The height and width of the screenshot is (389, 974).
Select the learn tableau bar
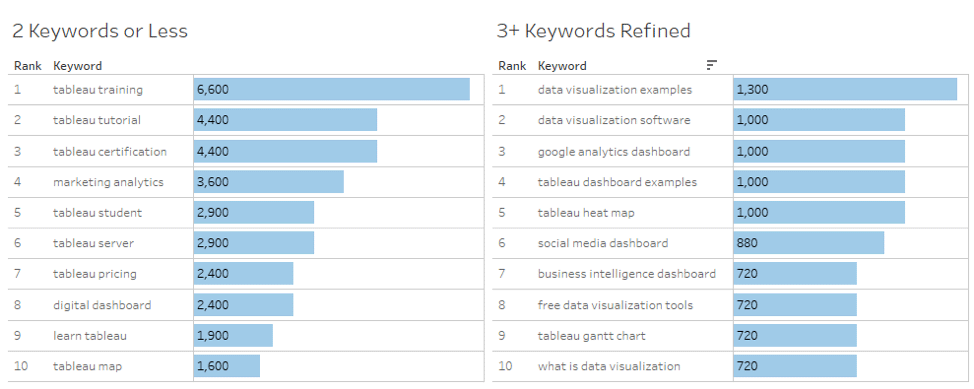coord(233,336)
